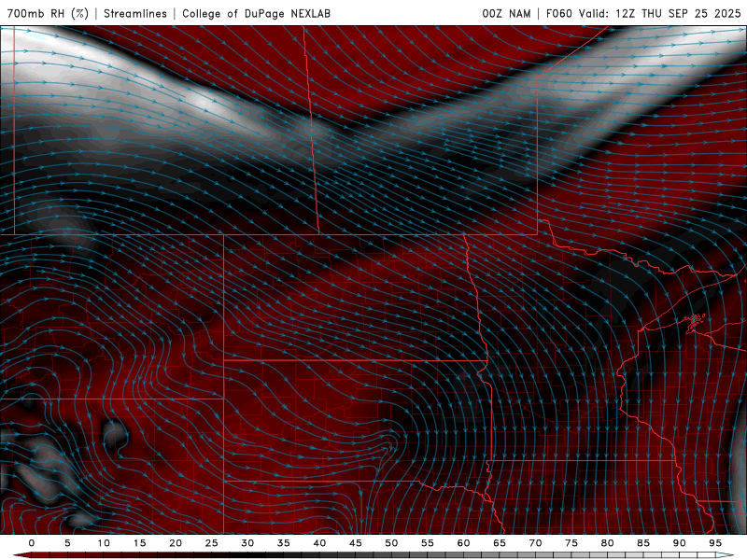Click the colorbar label '20'
The height and width of the screenshot is (560, 747).
pyautogui.click(x=176, y=543)
